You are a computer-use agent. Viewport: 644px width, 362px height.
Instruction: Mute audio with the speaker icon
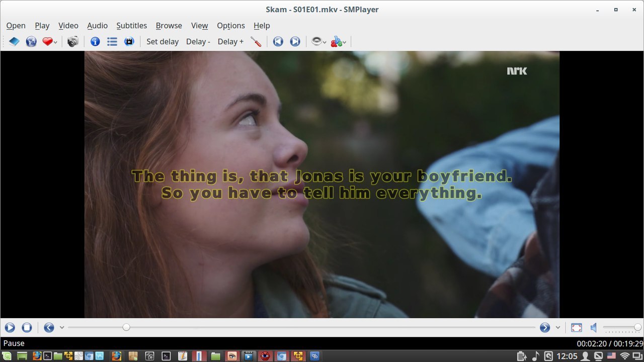pos(594,328)
